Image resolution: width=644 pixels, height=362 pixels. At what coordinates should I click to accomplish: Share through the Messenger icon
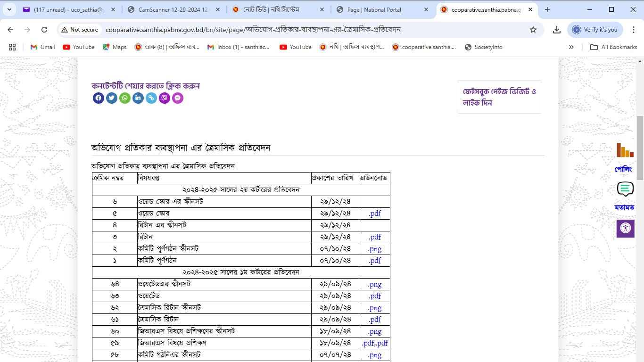pyautogui.click(x=178, y=98)
